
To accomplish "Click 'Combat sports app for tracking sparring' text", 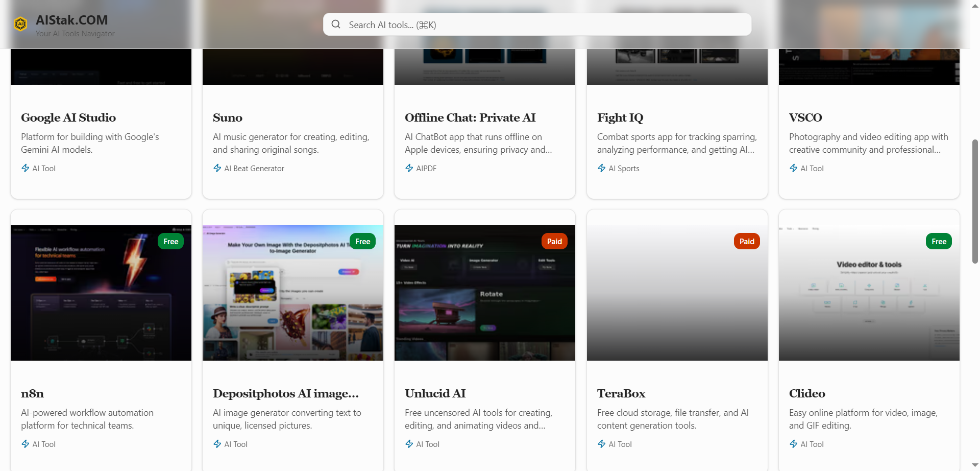I will 677,143.
